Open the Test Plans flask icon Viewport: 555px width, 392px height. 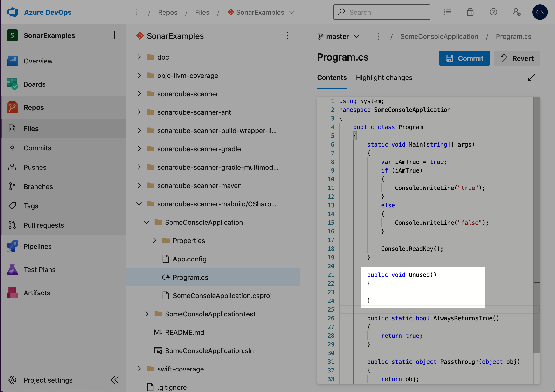click(x=12, y=269)
